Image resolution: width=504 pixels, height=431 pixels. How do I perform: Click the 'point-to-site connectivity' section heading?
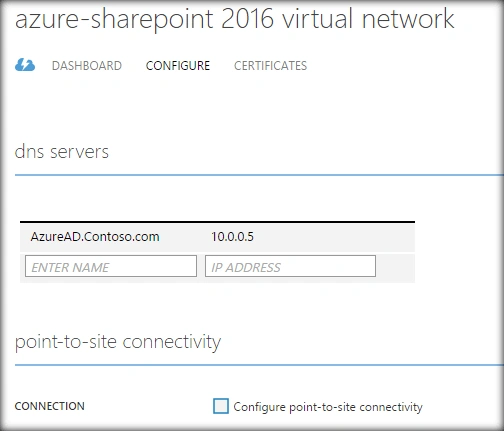[118, 342]
